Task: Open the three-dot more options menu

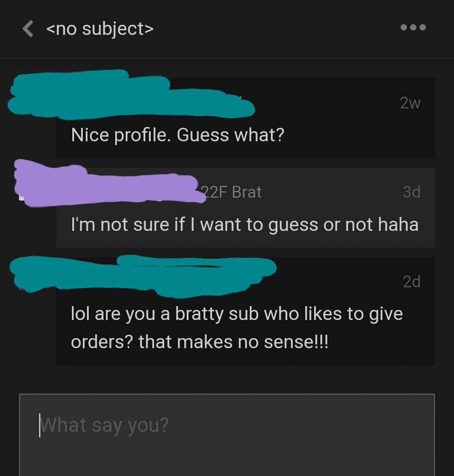Action: pos(413,28)
